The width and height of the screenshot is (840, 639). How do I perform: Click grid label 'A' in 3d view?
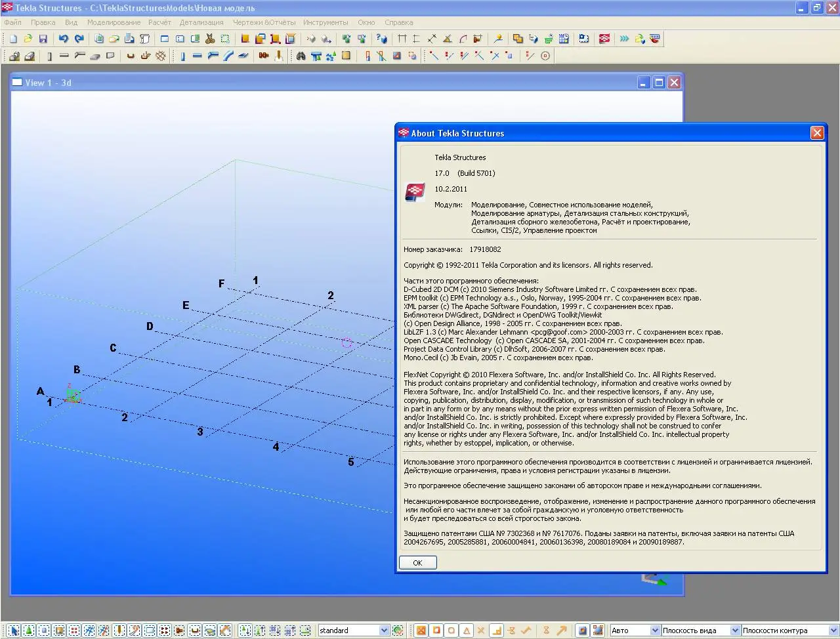(40, 392)
